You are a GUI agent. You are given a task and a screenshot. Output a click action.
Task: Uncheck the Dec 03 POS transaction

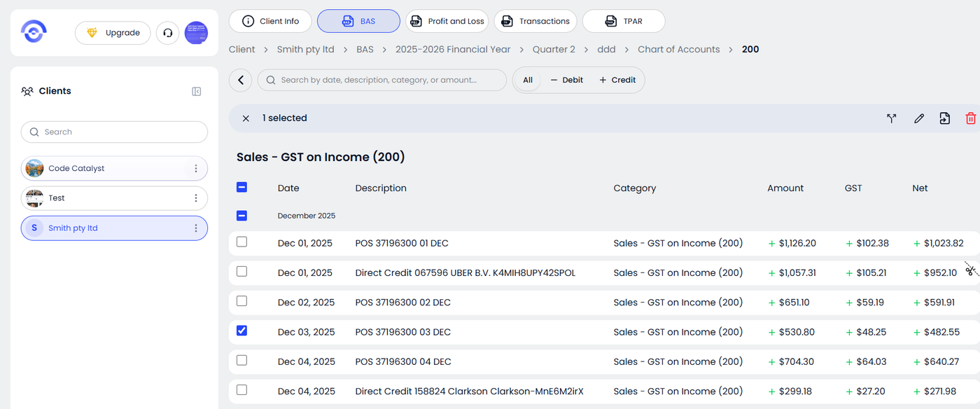(241, 331)
